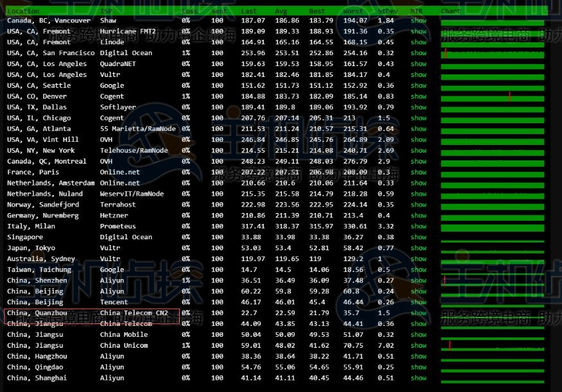Click show MTR for Hurricane FMT2 row
The width and height of the screenshot is (562, 392).
tap(418, 31)
